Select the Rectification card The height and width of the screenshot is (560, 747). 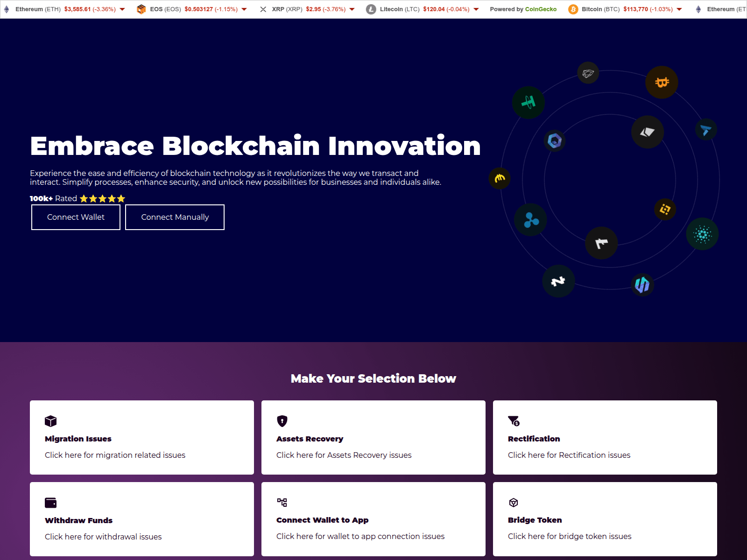[x=605, y=437]
